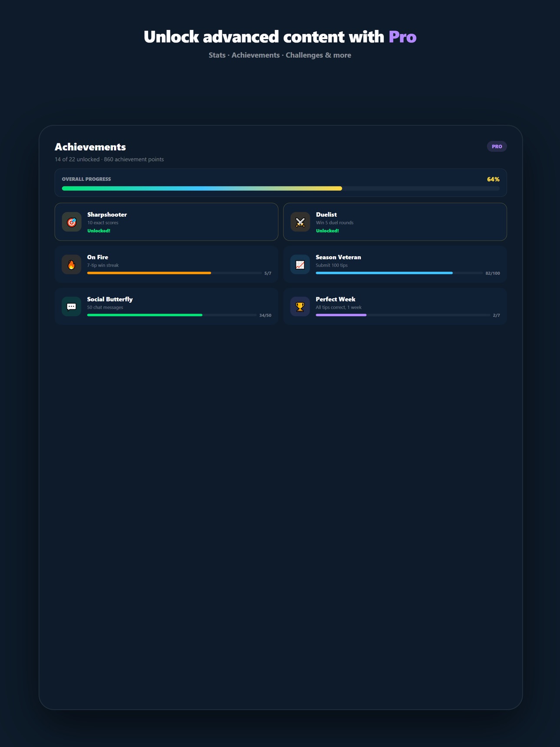Image resolution: width=560 pixels, height=747 pixels.
Task: Click 'Submit 100 tips' description
Action: (332, 265)
